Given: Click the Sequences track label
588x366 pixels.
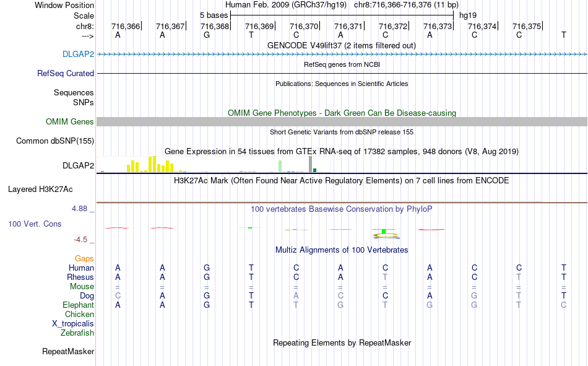Looking at the screenshot, I should click(74, 92).
